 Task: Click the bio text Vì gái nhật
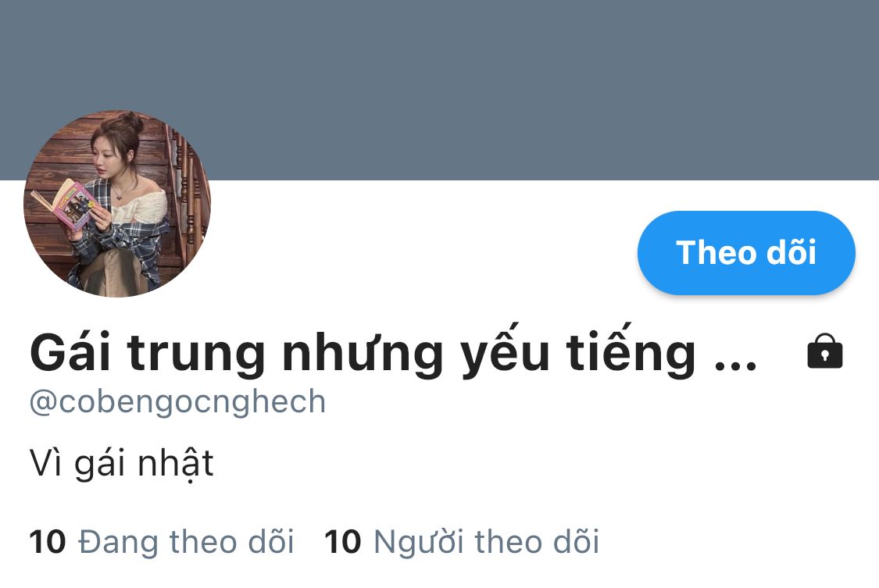[x=122, y=464]
